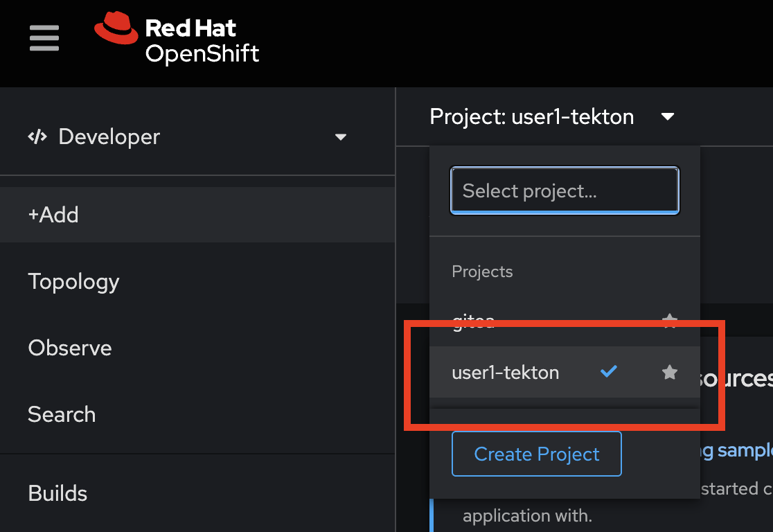Collapse the Project: user1-tekton dropdown
Viewport: 773px width, 532px height.
point(551,117)
